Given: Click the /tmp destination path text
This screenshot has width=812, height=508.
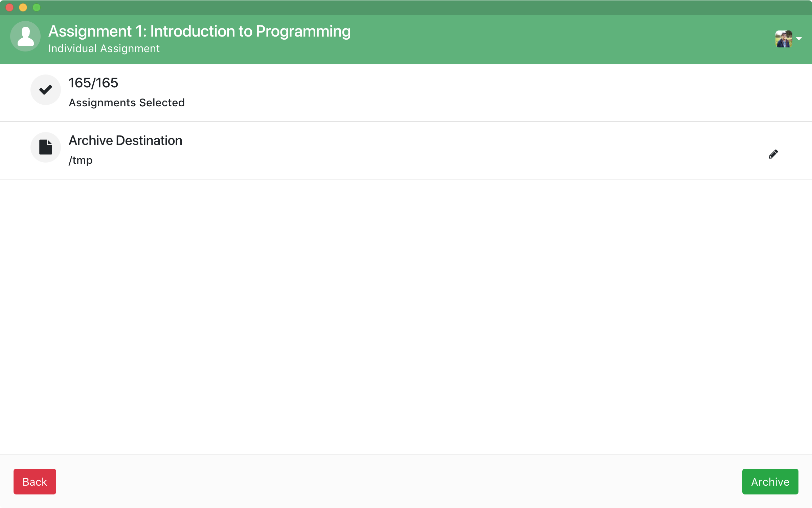Looking at the screenshot, I should point(81,160).
